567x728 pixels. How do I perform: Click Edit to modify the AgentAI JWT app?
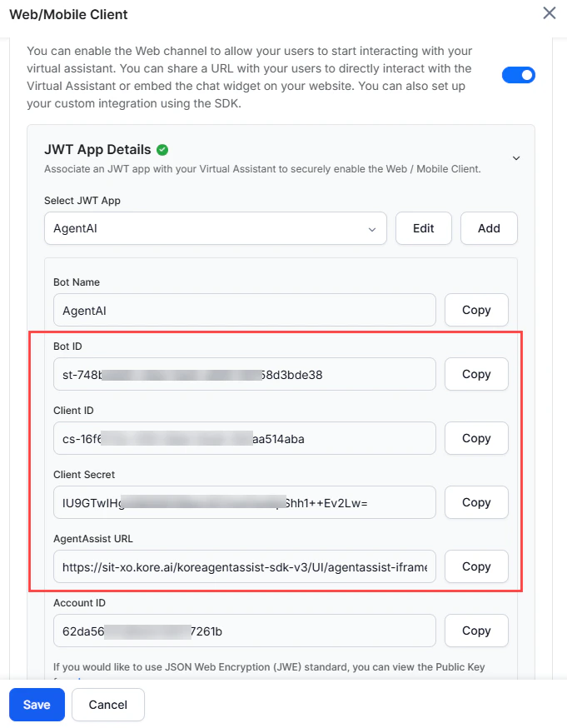point(423,227)
